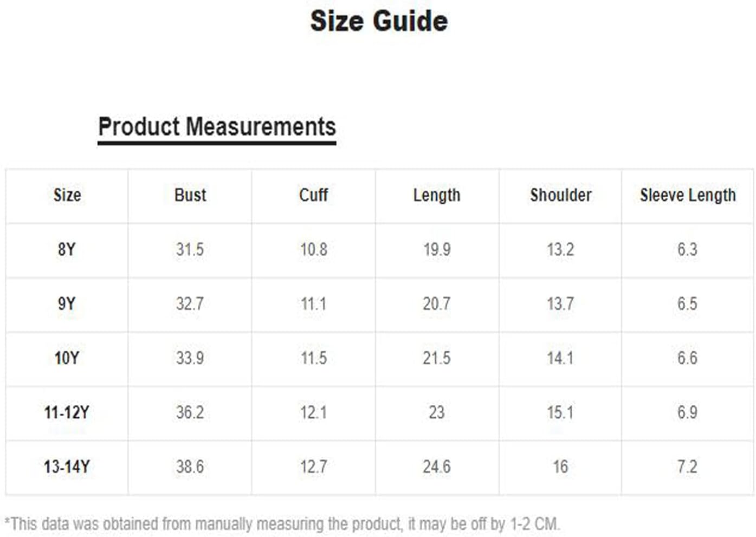Click the length value 23 for 11-12Y
The height and width of the screenshot is (537, 756).
[437, 412]
